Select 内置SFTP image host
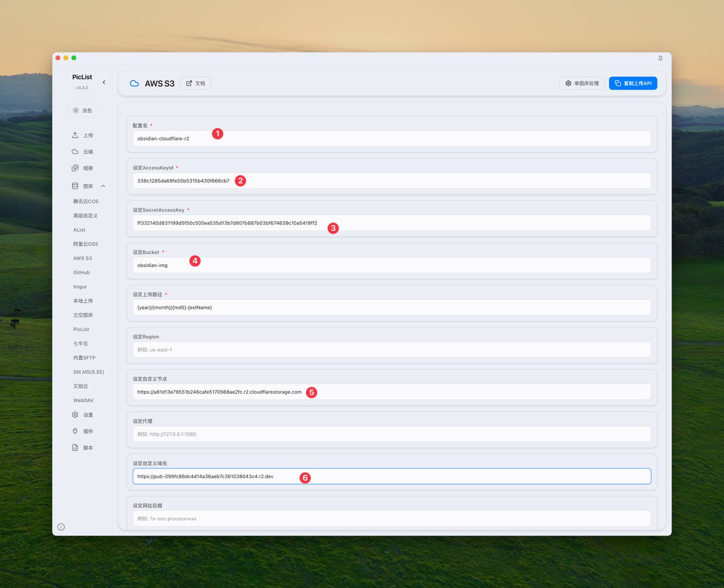This screenshot has height=588, width=724. click(84, 358)
